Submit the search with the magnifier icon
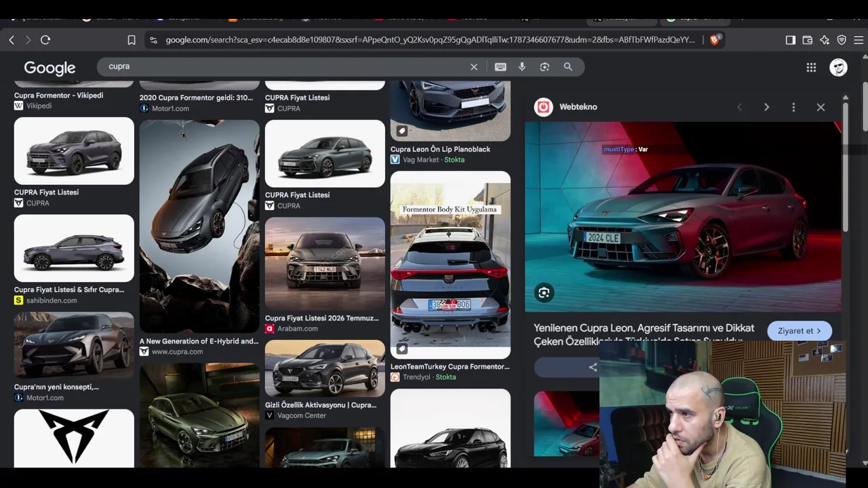Viewport: 868px width, 488px height. (x=568, y=66)
